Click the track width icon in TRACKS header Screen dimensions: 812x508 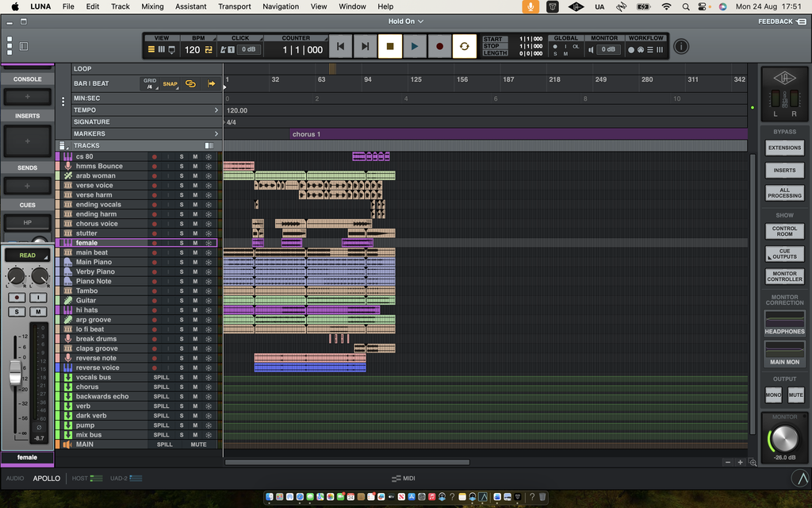pos(209,146)
